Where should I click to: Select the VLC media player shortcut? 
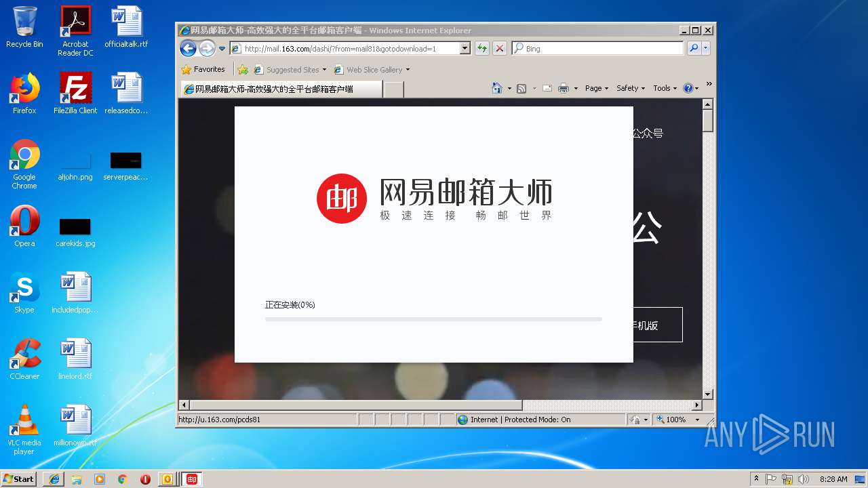click(24, 430)
